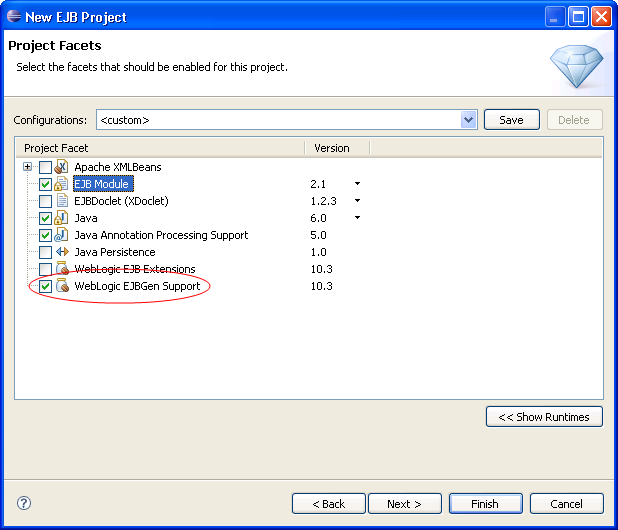This screenshot has height=530, width=618.
Task: Click the Eclipse icon in the title bar
Action: pyautogui.click(x=14, y=16)
